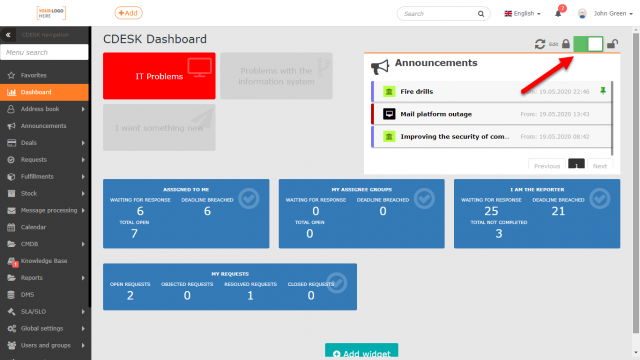
Task: Click the +Add button
Action: point(128,13)
